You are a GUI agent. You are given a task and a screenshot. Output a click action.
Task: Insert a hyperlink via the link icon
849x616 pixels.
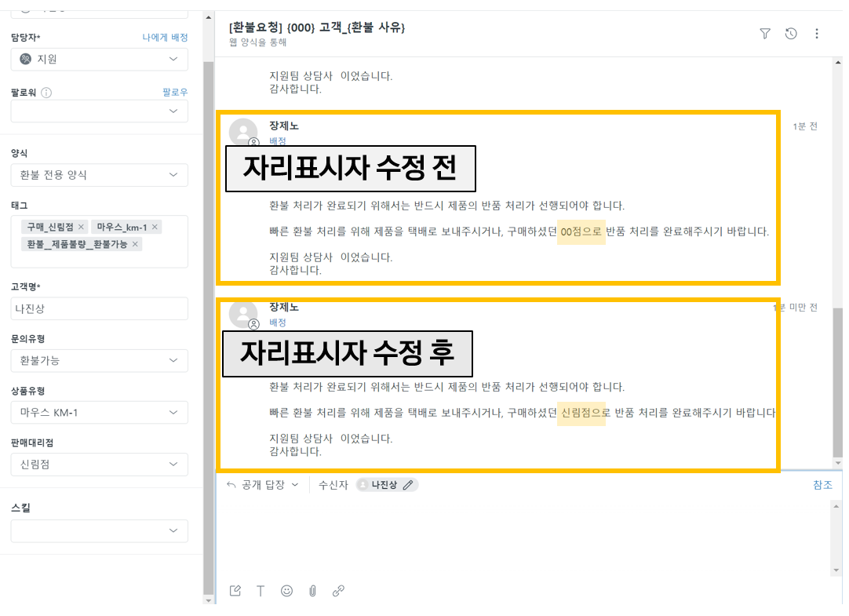[x=338, y=591]
